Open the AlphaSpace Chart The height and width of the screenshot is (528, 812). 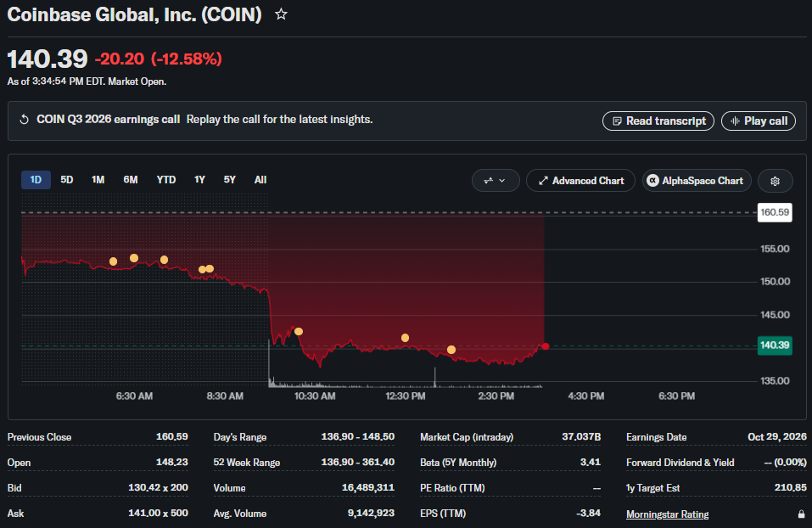[x=697, y=181]
